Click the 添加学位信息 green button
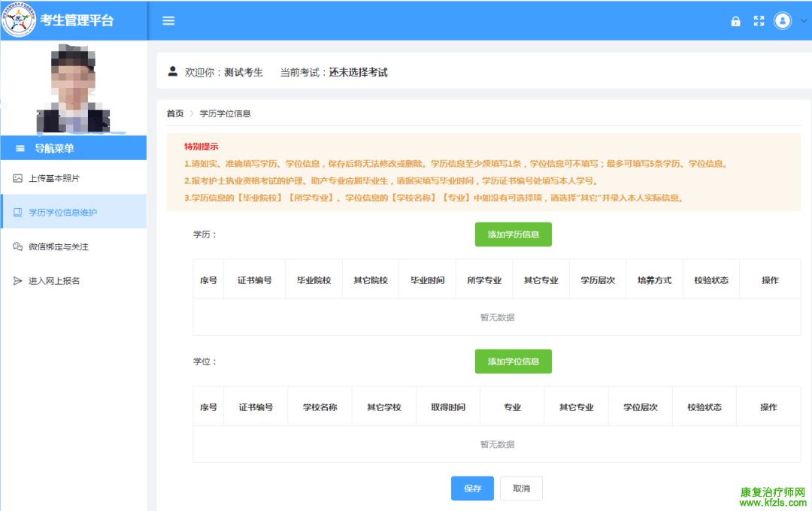This screenshot has height=511, width=812. (513, 361)
